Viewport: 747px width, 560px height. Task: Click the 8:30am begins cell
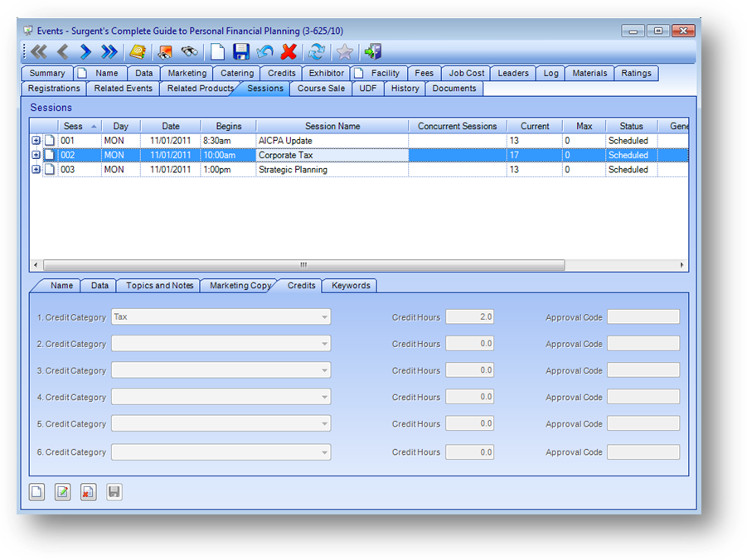228,141
